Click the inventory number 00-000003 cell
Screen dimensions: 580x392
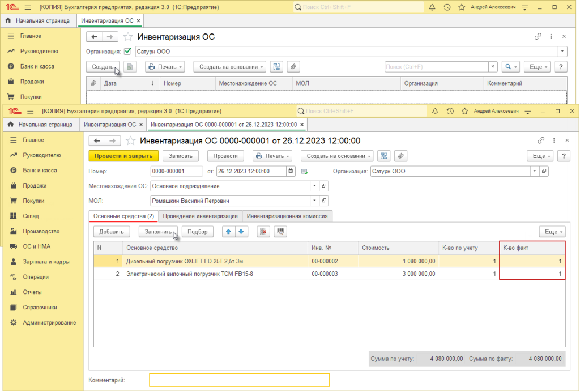point(332,274)
